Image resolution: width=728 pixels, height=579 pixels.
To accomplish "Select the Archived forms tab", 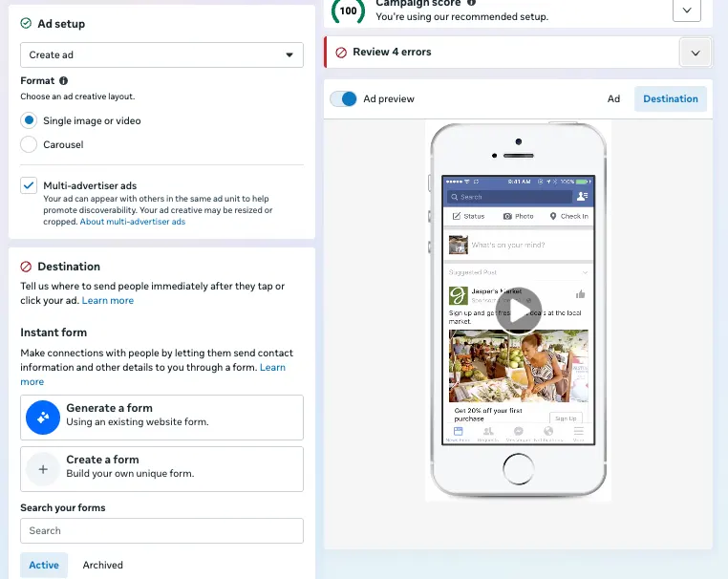I will point(102,565).
